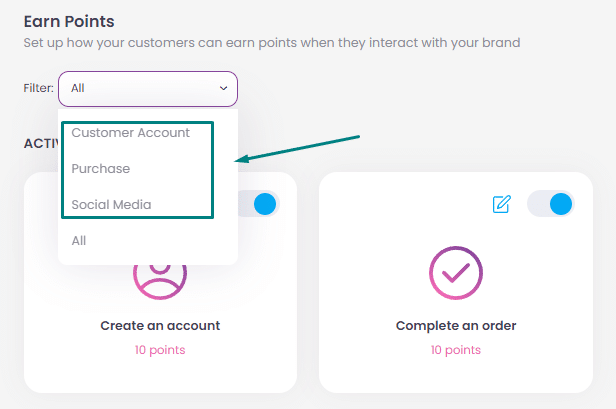Click 10 points under Create an account
Screen dimensions: 616x409
(160, 350)
